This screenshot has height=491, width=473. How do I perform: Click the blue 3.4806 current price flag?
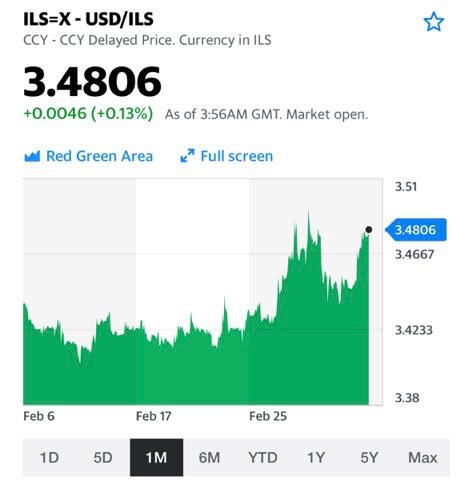pyautogui.click(x=416, y=230)
